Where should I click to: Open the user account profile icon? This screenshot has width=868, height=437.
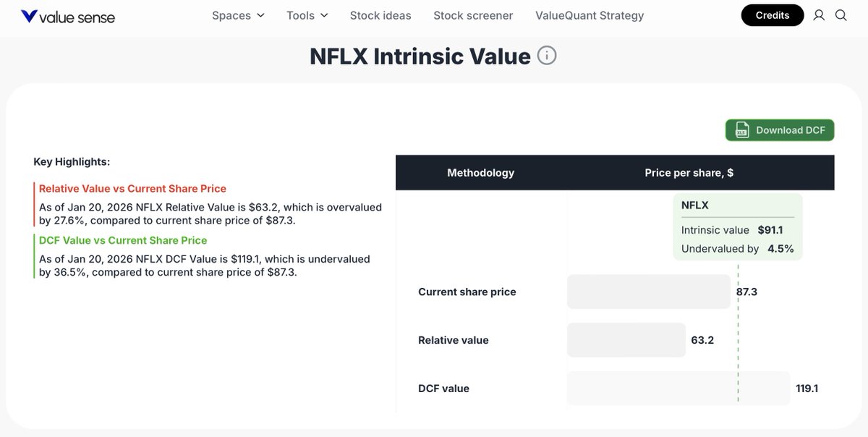point(819,15)
